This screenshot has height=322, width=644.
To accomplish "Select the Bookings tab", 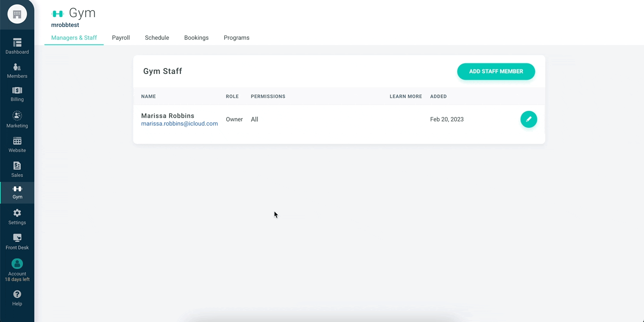I will click(x=196, y=38).
